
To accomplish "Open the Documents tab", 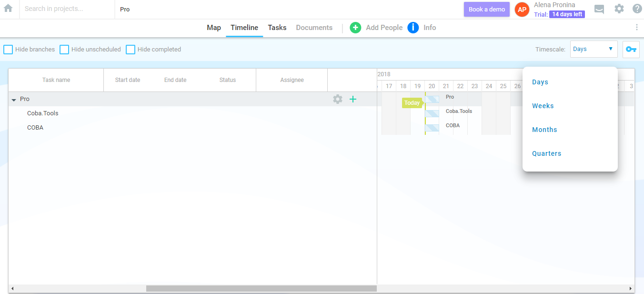I will (314, 28).
